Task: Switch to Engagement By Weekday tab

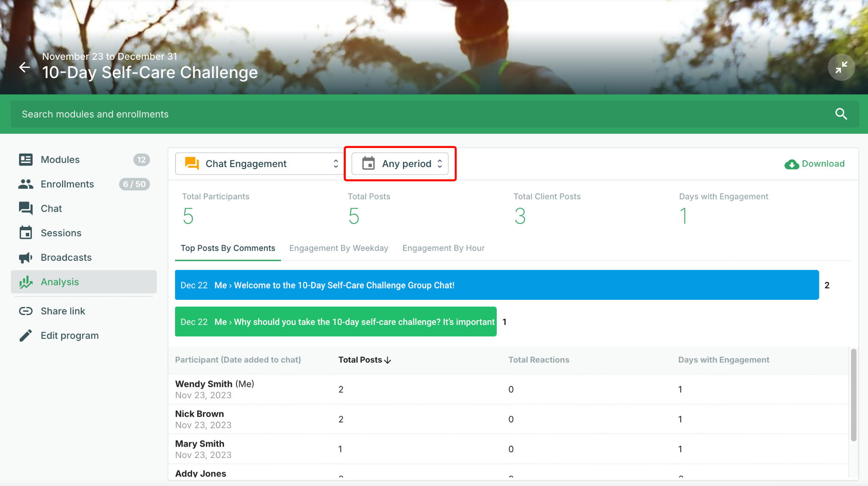Action: click(339, 248)
